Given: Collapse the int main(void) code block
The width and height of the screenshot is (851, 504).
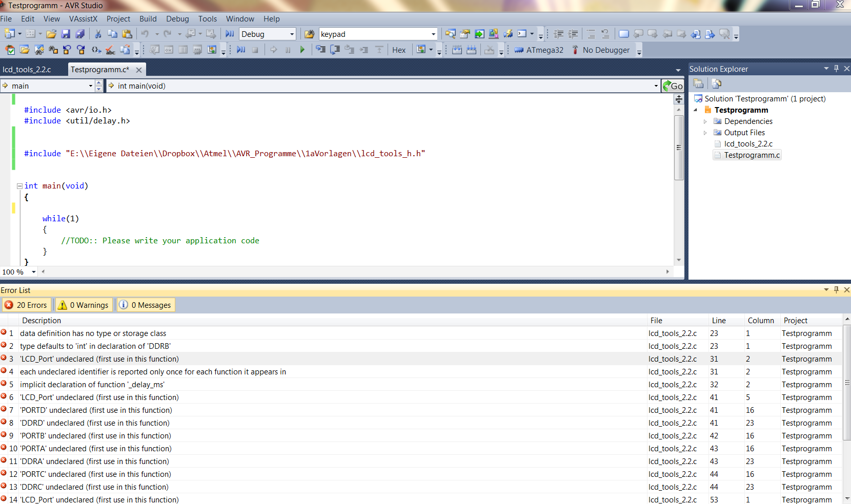Looking at the screenshot, I should pyautogui.click(x=19, y=186).
